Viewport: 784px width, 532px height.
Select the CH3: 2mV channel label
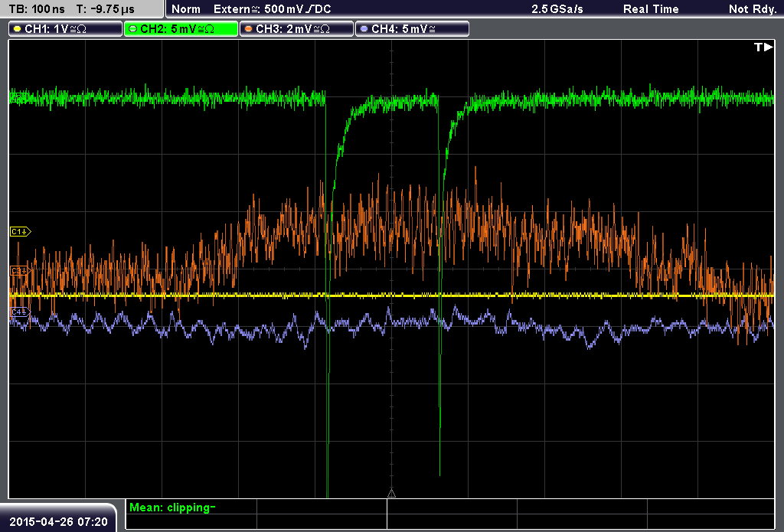(296, 29)
